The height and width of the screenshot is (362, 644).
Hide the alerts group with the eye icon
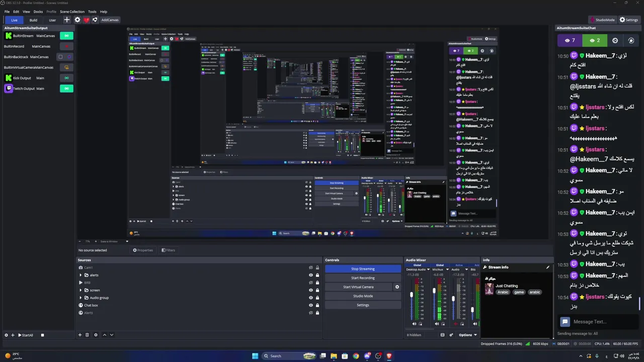pyautogui.click(x=311, y=275)
